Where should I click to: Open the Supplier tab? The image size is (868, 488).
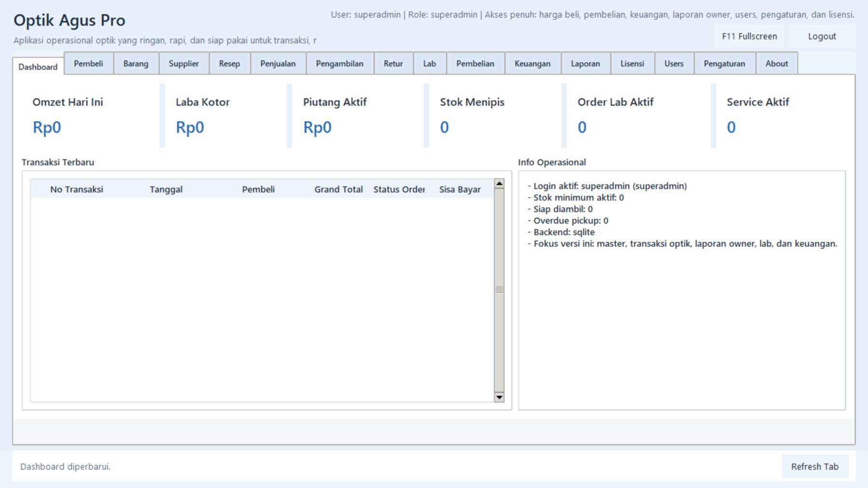(184, 64)
